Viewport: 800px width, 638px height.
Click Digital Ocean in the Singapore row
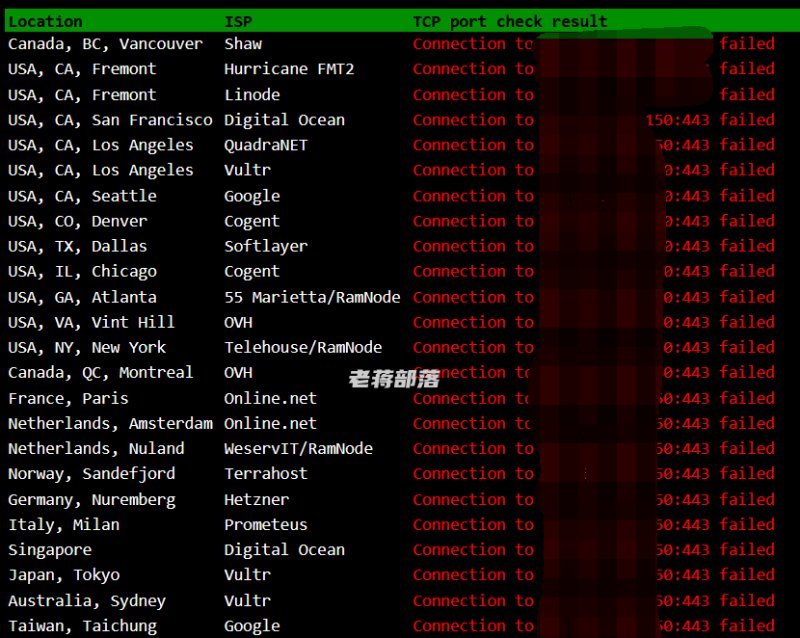point(285,550)
